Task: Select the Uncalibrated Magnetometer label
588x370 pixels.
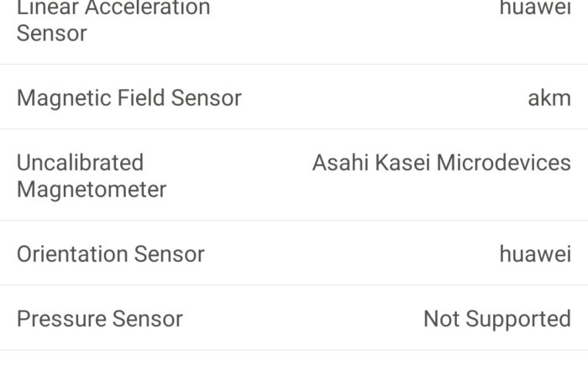Action: (x=92, y=175)
